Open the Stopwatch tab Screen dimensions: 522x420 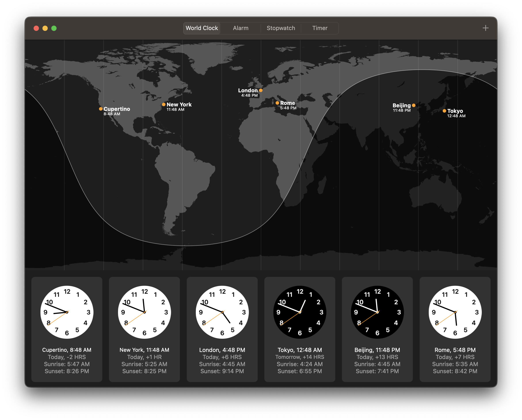281,28
